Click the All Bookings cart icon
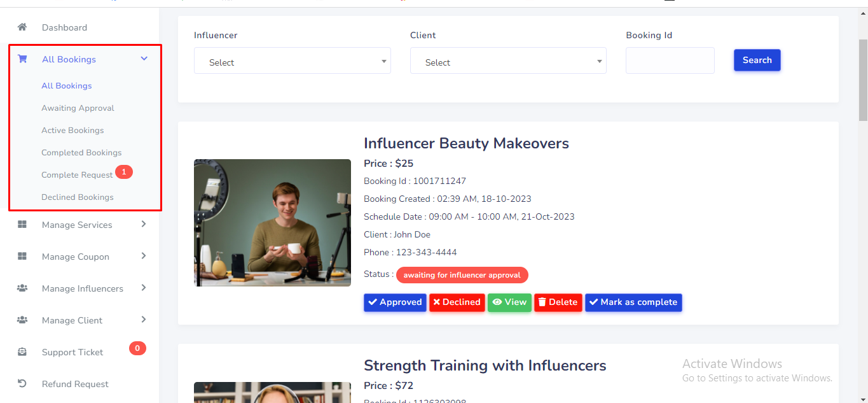 click(x=22, y=59)
